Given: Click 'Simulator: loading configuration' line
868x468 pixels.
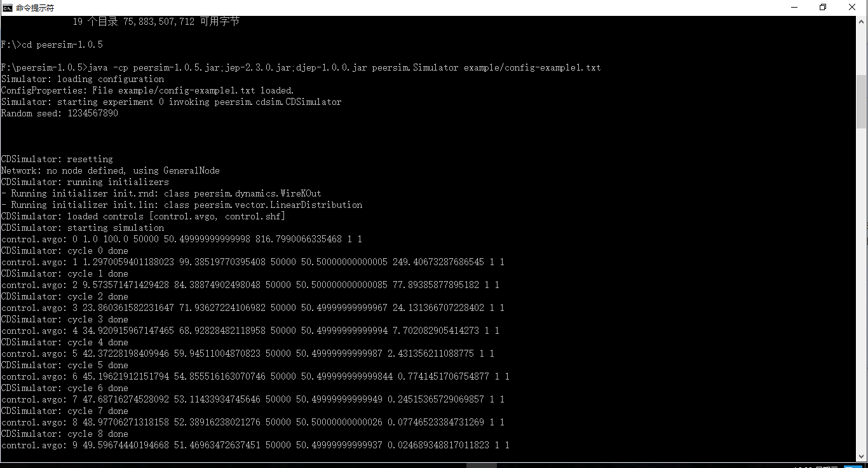Looking at the screenshot, I should tap(83, 79).
